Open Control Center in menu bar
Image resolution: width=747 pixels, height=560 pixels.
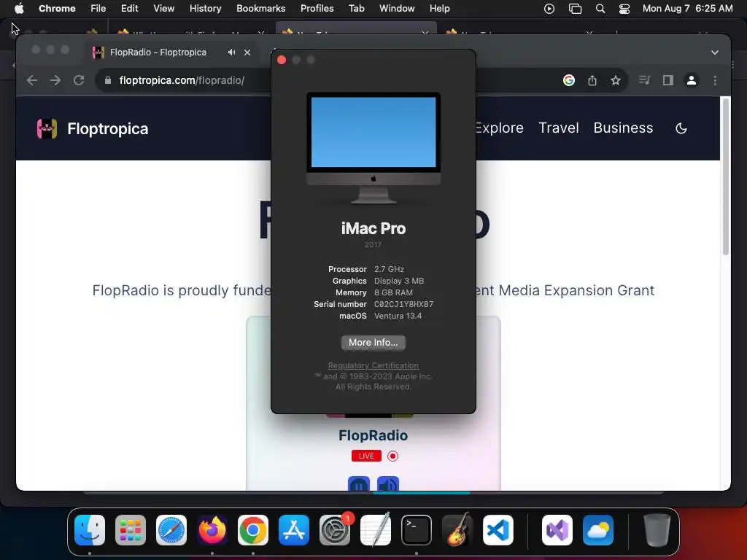pyautogui.click(x=624, y=9)
